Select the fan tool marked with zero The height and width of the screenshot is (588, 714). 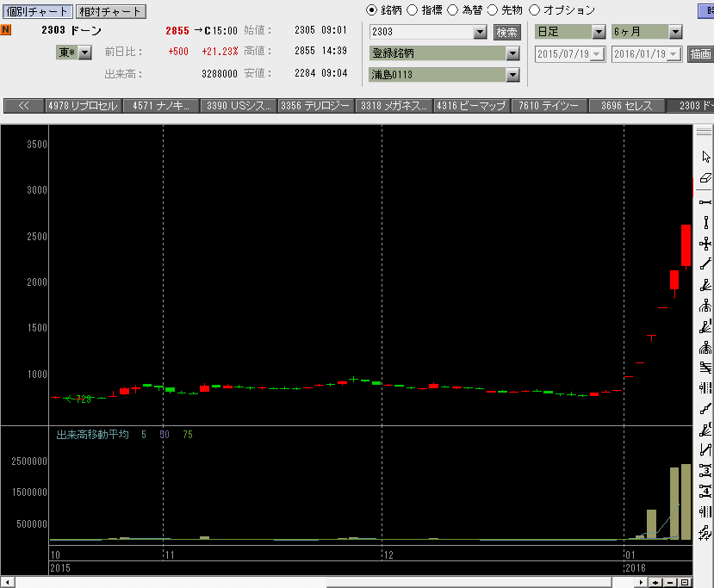(705, 430)
